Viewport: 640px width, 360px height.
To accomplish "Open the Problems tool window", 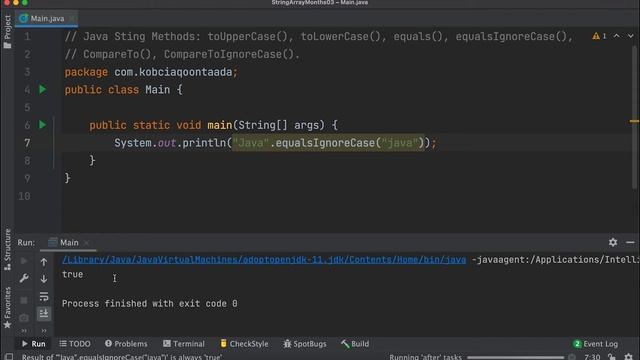I will pyautogui.click(x=126, y=344).
